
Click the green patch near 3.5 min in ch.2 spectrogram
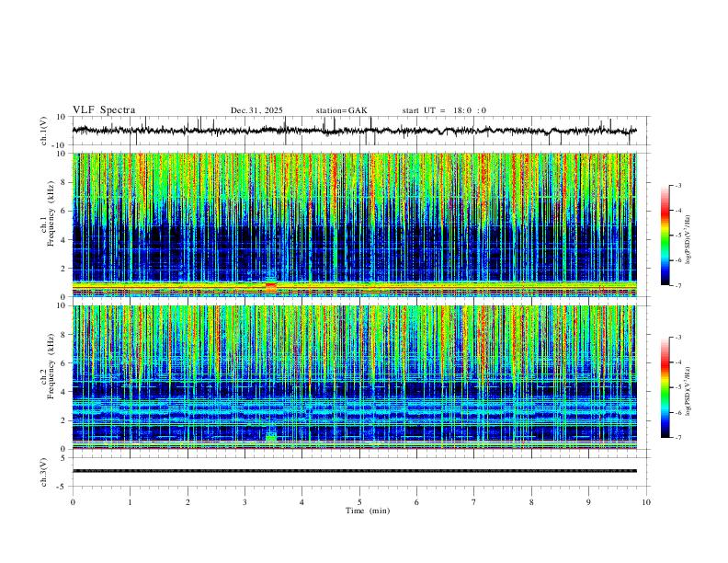point(271,437)
